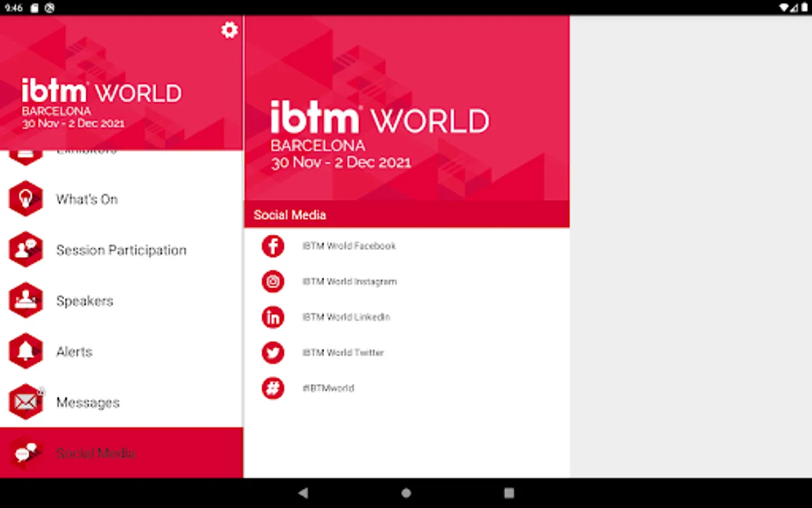Open the What's On menu item

click(x=121, y=199)
